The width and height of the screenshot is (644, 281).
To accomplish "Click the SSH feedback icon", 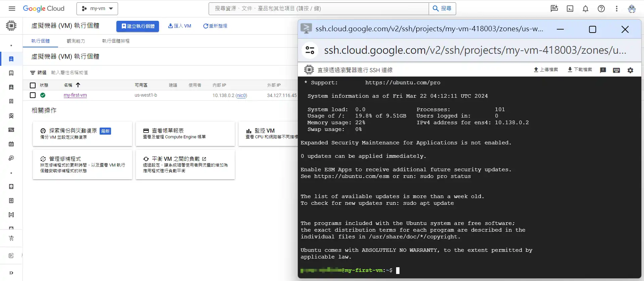I will [x=603, y=70].
